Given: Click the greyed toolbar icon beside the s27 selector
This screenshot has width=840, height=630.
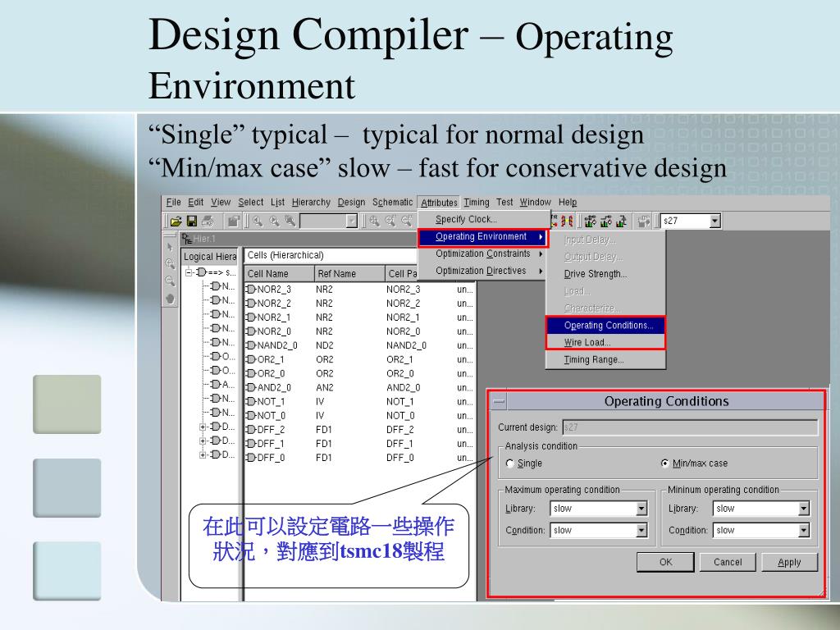Looking at the screenshot, I should (644, 221).
